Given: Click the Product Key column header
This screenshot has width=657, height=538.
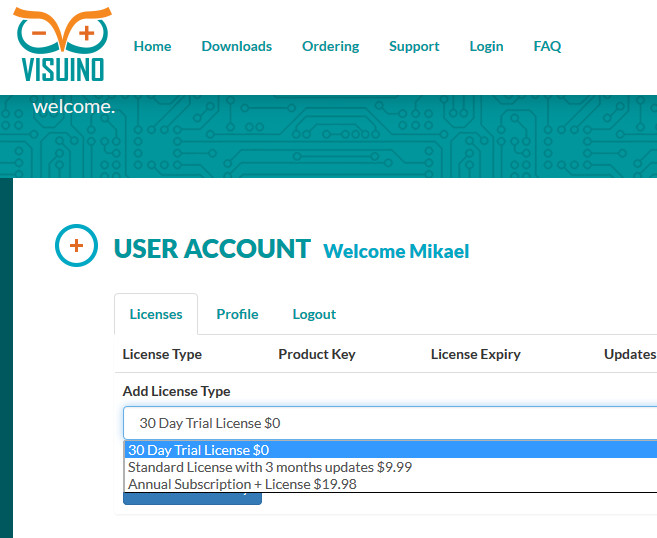Looking at the screenshot, I should point(317,354).
